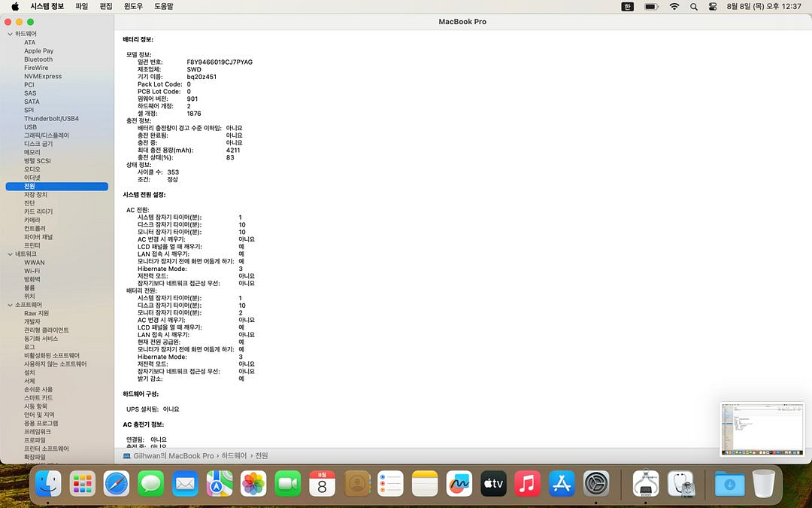Switch input source via the 한 icon
The image size is (812, 508).
[628, 7]
